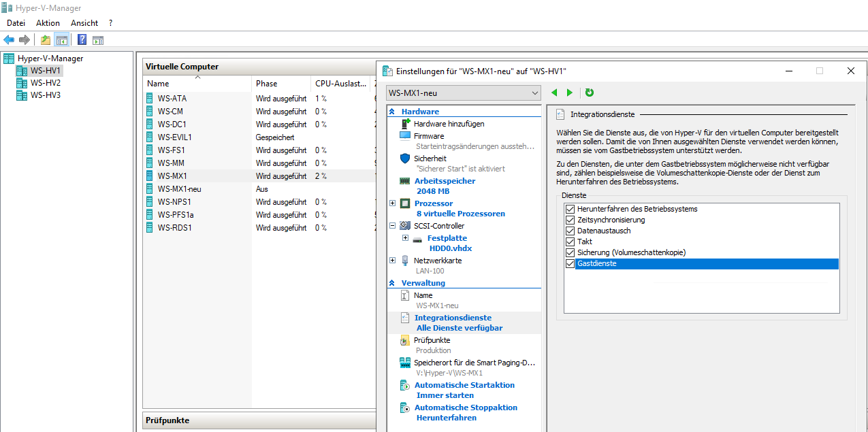This screenshot has height=432, width=868.
Task: Click the blue help toolbar icon
Action: click(82, 40)
